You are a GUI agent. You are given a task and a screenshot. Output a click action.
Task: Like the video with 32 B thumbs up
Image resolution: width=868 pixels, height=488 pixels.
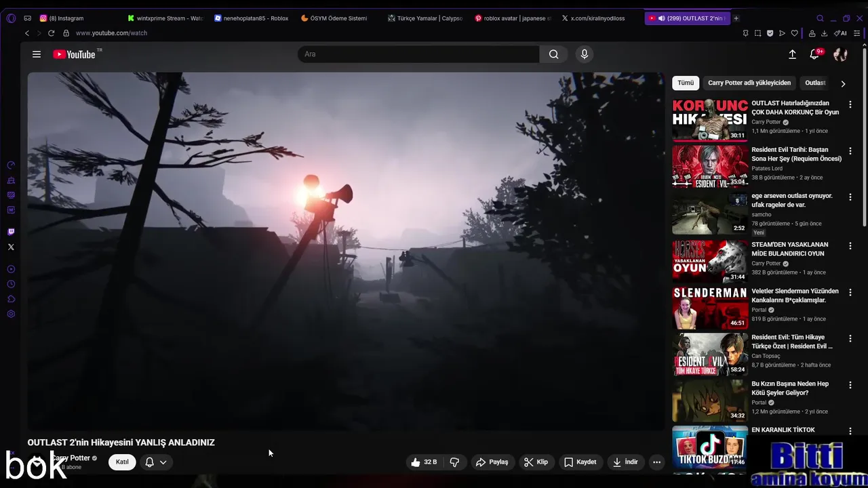tap(424, 462)
